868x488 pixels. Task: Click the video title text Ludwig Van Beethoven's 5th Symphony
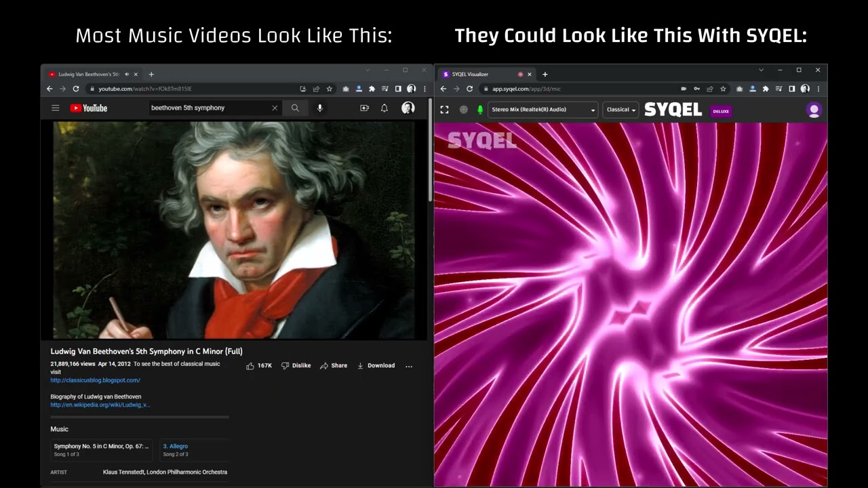click(146, 351)
